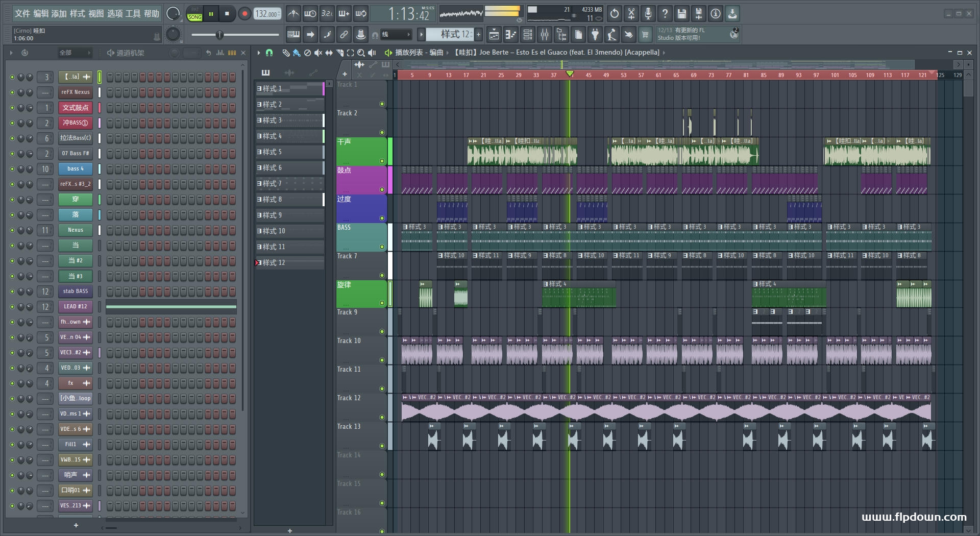Click the save project floppy icon

681,14
